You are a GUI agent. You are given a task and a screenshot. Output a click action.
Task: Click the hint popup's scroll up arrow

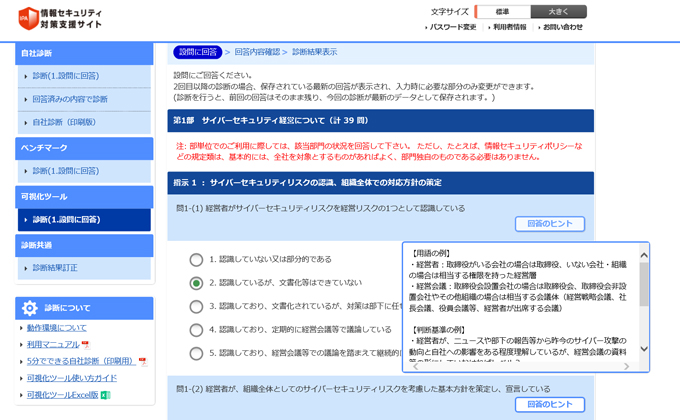(x=643, y=256)
